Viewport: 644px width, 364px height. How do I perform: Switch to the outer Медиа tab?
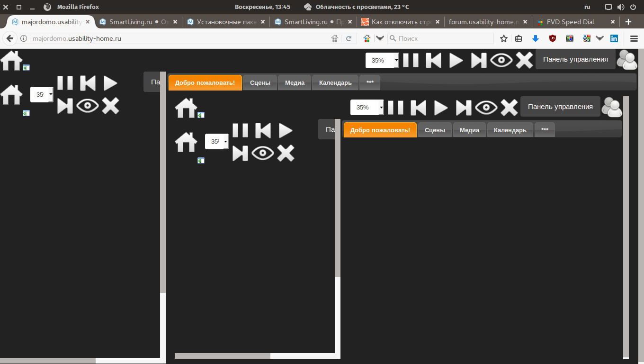tap(295, 82)
